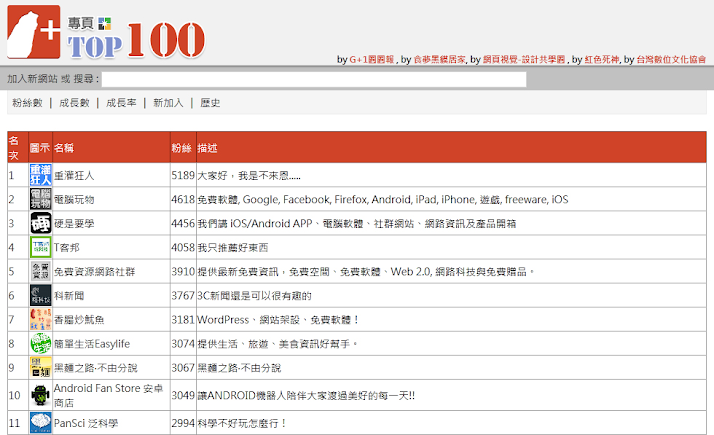714x435 pixels.
Task: Select the name 科新聞 in the table
Action: click(69, 296)
